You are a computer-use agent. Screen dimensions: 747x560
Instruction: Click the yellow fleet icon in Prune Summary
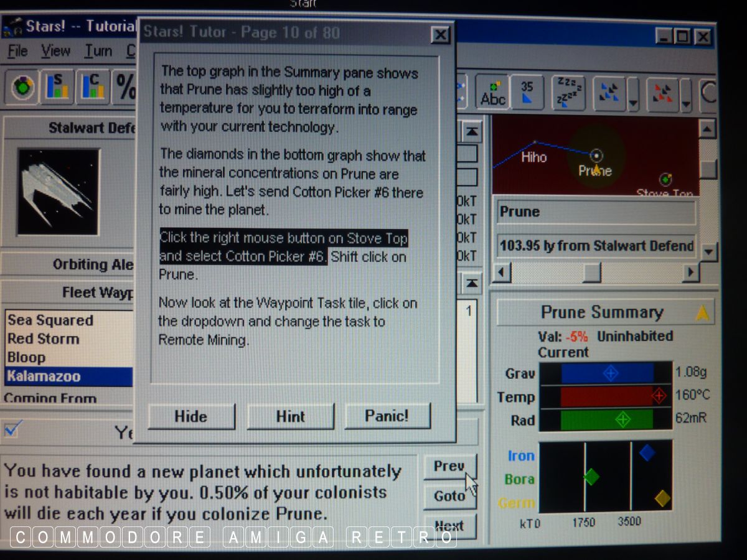[x=702, y=314]
